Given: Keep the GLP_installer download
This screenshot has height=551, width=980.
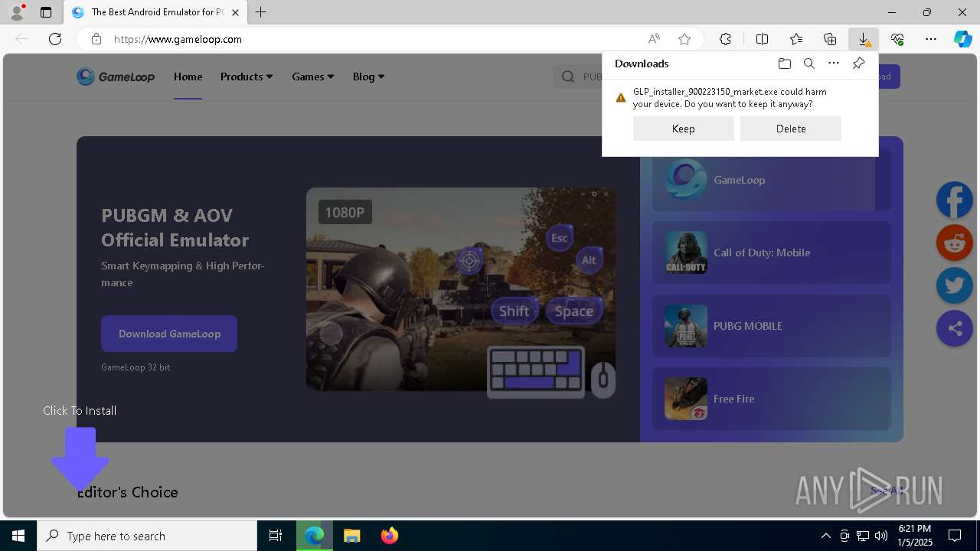Looking at the screenshot, I should [x=683, y=129].
